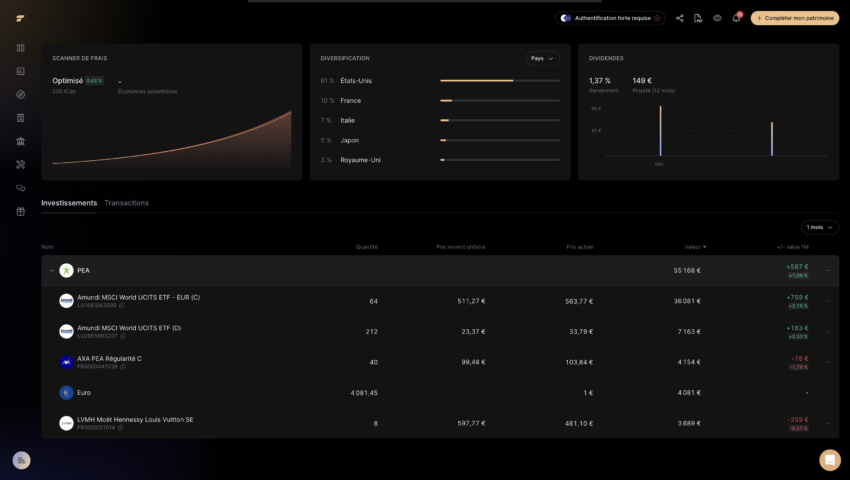Click the Euro quantity 4 081,45
This screenshot has height=480, width=850.
(364, 392)
